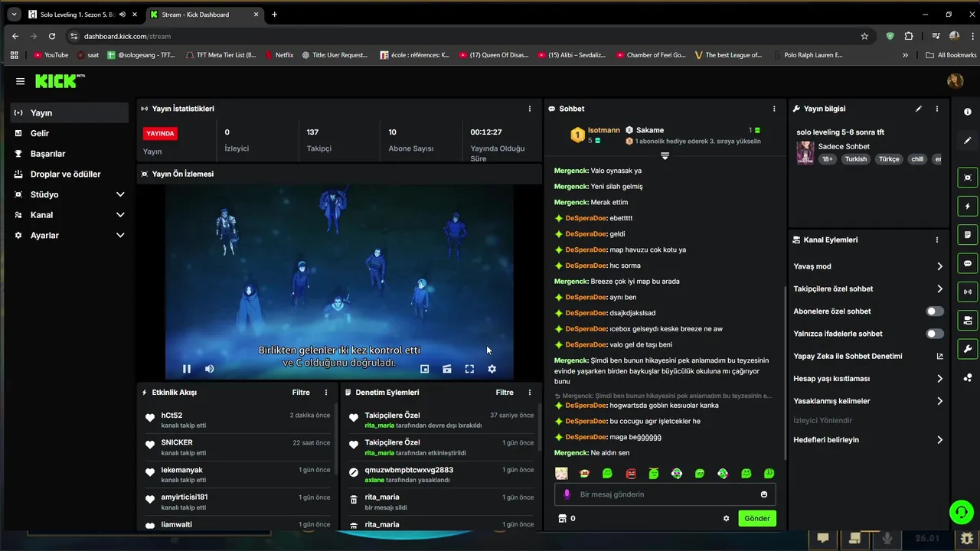Open Takipçilere özel sohbet options arrow
This screenshot has height=551, width=980.
pos(939,289)
